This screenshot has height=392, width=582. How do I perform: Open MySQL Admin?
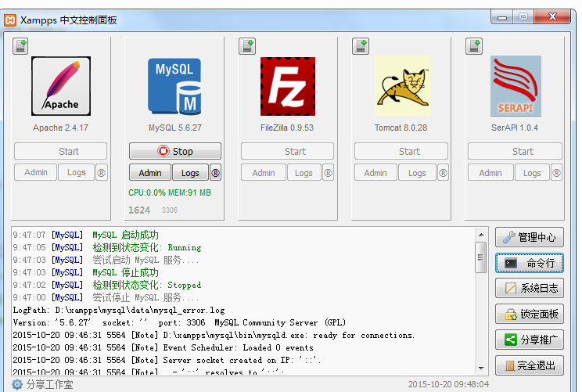[x=150, y=173]
